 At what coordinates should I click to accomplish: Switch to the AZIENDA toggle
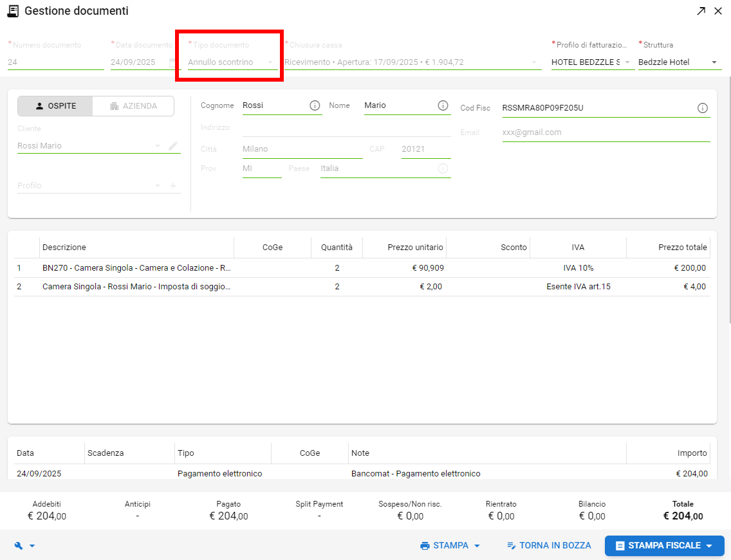133,106
